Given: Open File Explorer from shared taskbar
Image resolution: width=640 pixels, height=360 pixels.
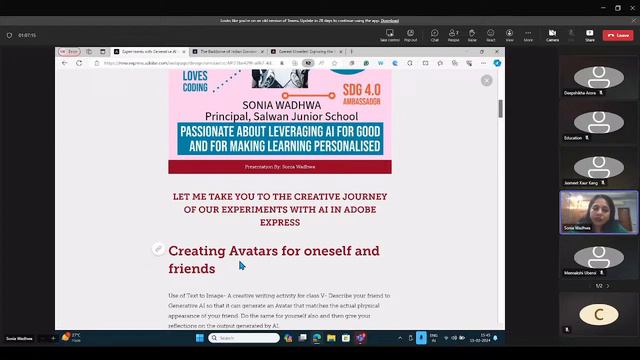Looking at the screenshot, I should tap(331, 338).
